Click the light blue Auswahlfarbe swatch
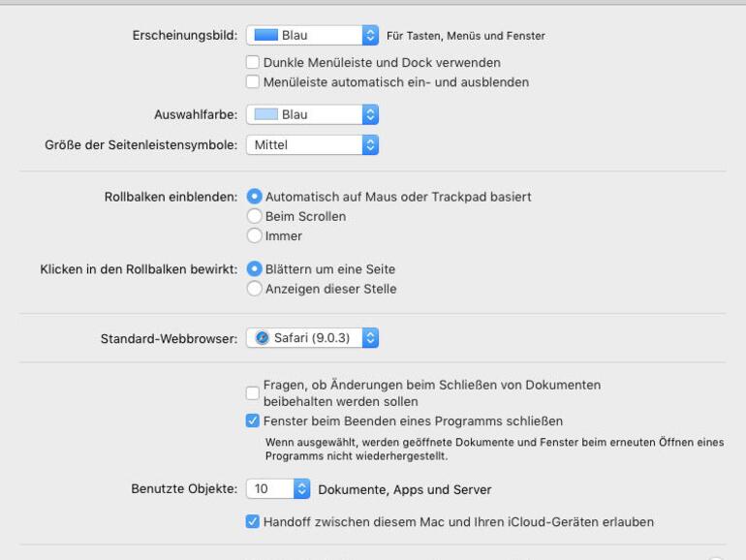The height and width of the screenshot is (560, 746). (265, 114)
